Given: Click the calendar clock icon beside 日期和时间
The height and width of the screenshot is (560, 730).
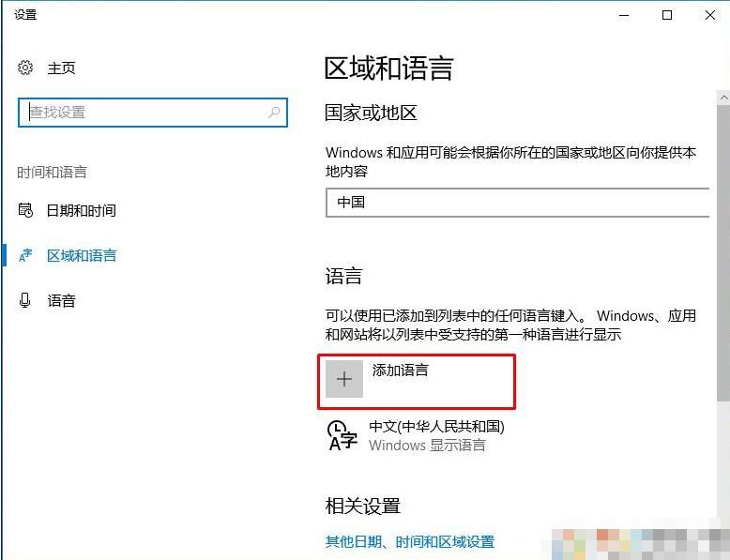Looking at the screenshot, I should click(x=26, y=210).
